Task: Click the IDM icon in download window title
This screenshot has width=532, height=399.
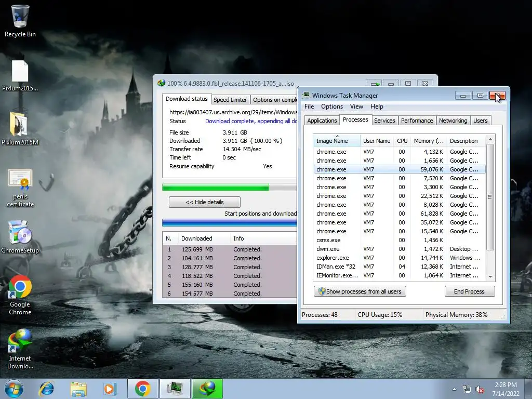Action: [162, 83]
